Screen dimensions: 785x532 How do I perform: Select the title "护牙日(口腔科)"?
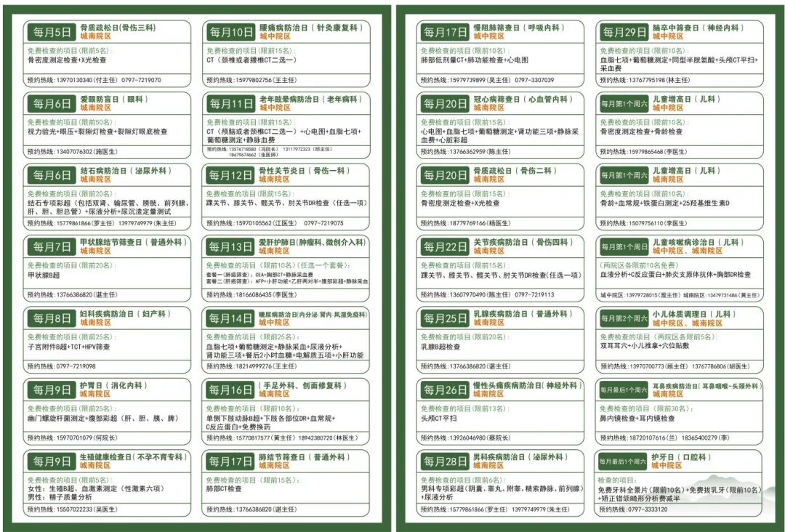tap(681, 457)
